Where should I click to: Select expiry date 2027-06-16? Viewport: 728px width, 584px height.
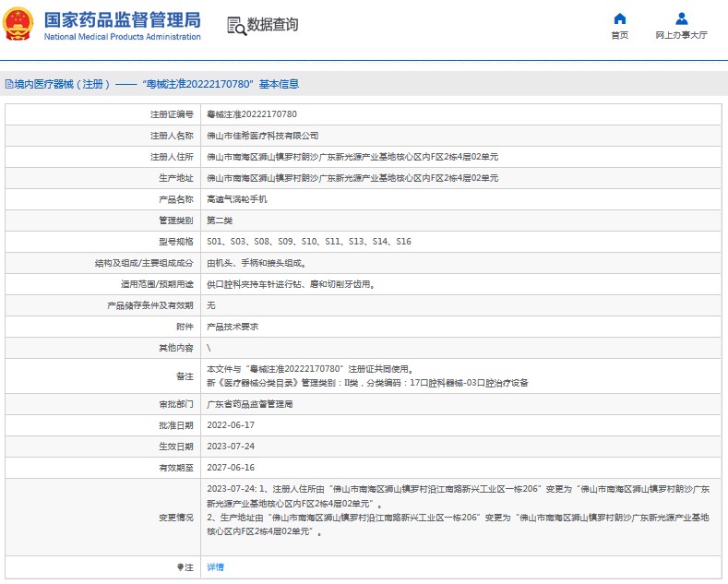(x=231, y=468)
